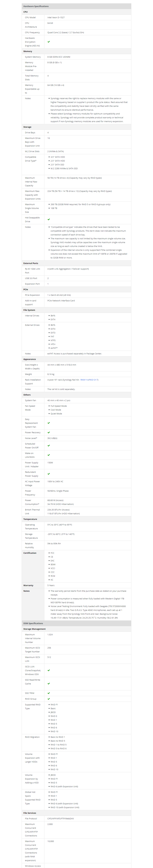Click the DSM Specifications heading

pyautogui.click(x=33, y=623)
